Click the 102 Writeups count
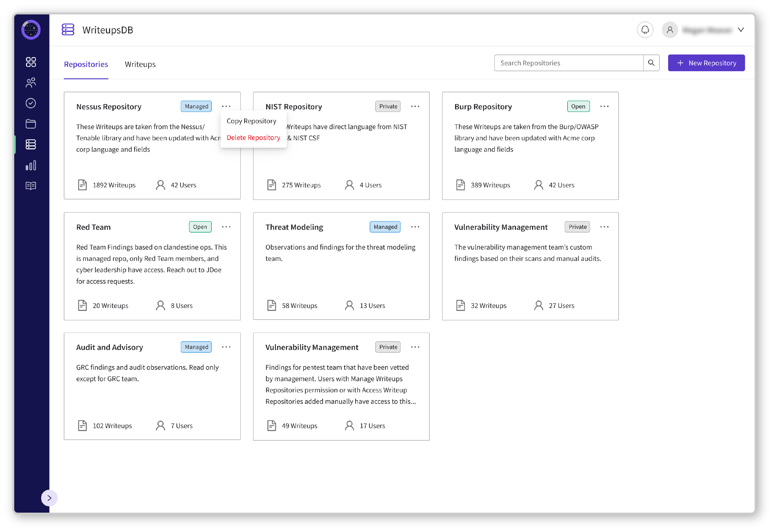 point(112,426)
